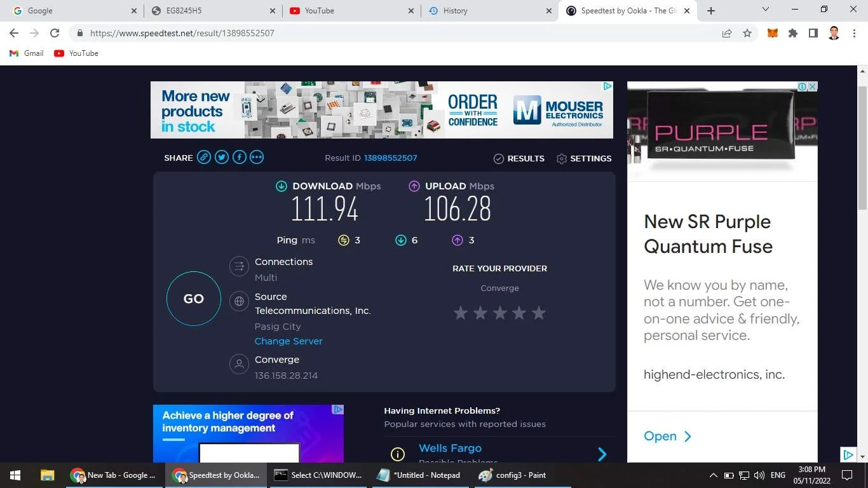Click AdChoices icon on Mouser banner

[607, 86]
